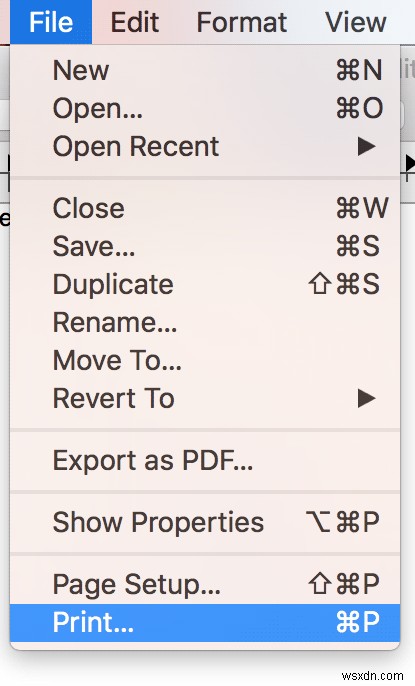The image size is (415, 686).
Task: Click the arrow beside Open Recent
Action: (366, 147)
